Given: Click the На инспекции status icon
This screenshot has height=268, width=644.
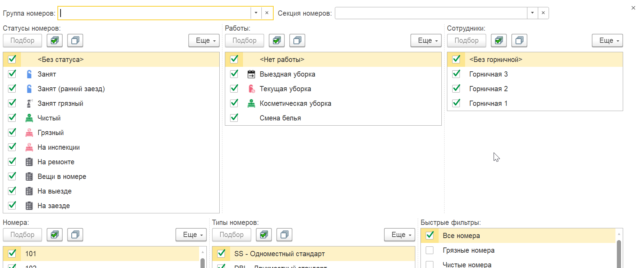Looking at the screenshot, I should coord(29,147).
